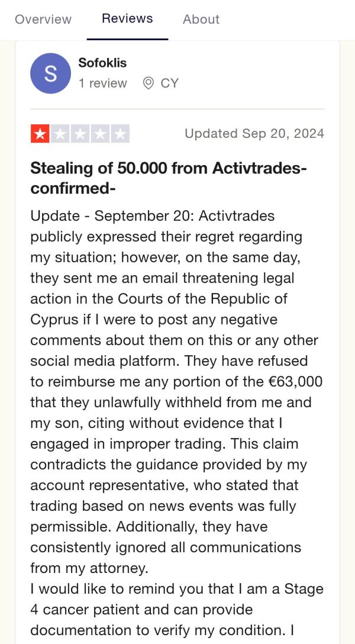Select the Reviews tab
The width and height of the screenshot is (355, 644).
(127, 19)
